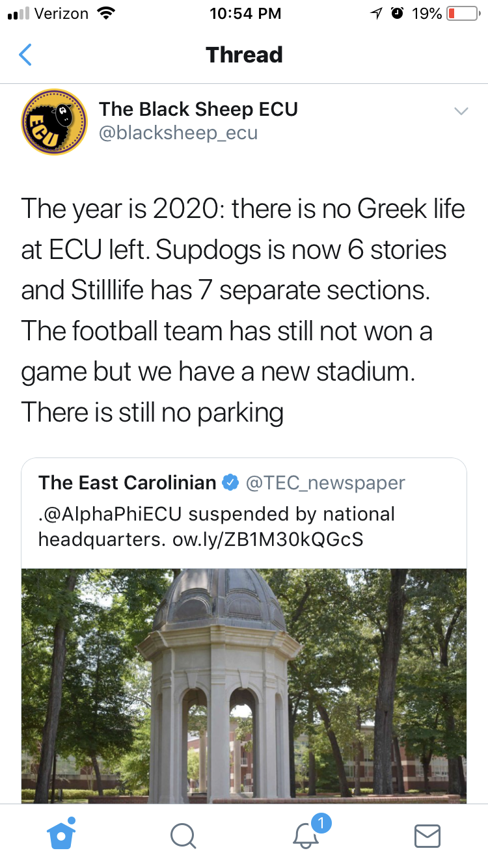The width and height of the screenshot is (488, 868).
Task: Tap the @TEC_newspaper handle
Action: click(325, 483)
